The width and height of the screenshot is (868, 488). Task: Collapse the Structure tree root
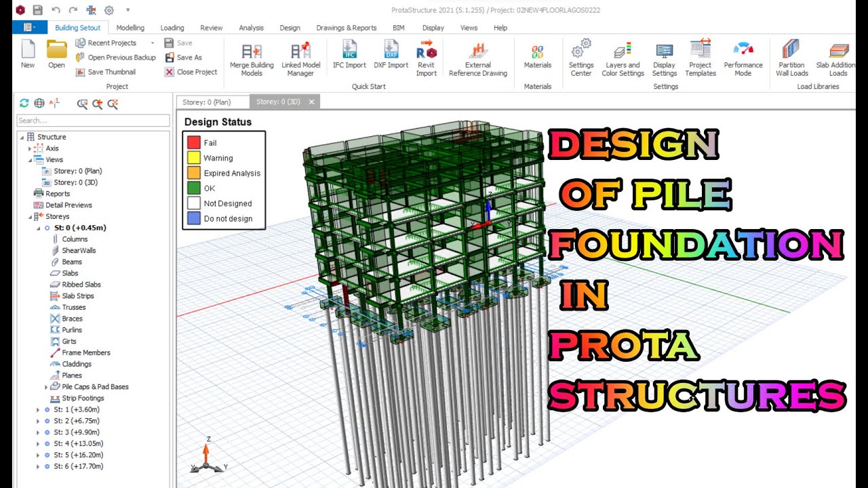(x=22, y=137)
